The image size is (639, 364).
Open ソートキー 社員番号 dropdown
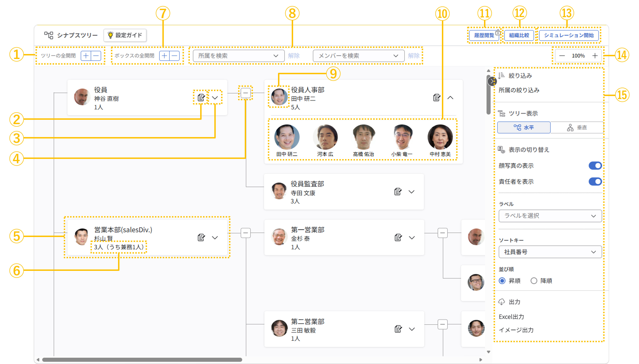point(550,252)
